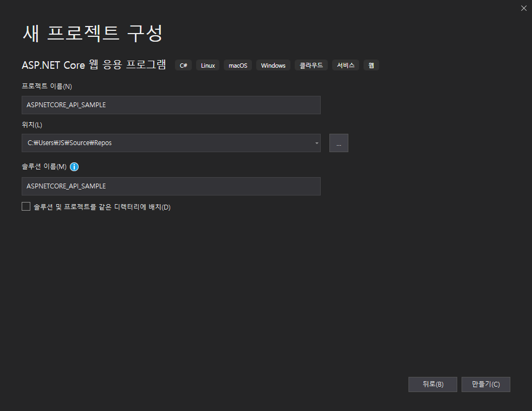
Task: Click the 새 프로젝트 구성 title
Action: tap(93, 33)
